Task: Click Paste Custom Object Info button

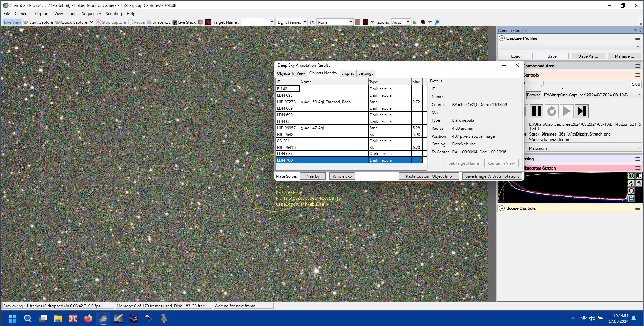Action: tap(429, 176)
